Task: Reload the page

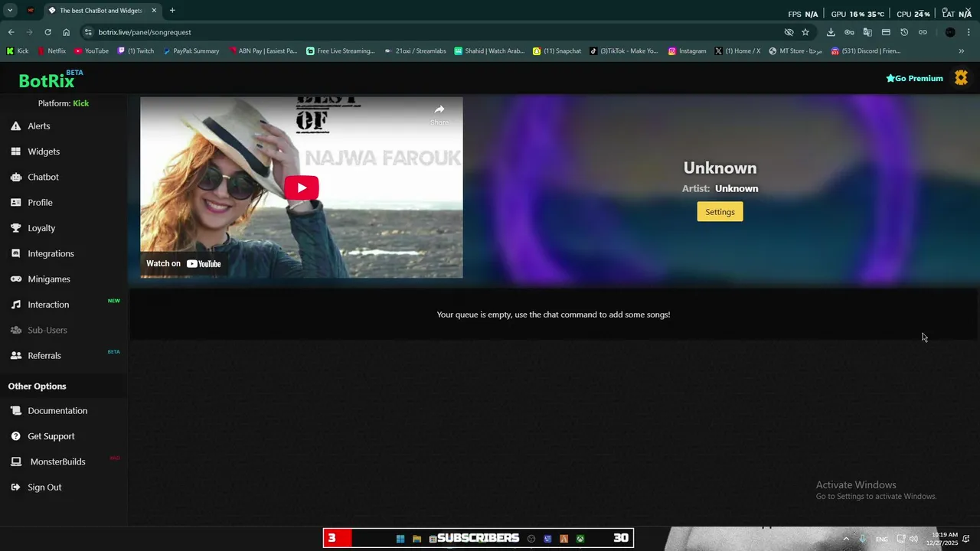Action: (x=47, y=32)
